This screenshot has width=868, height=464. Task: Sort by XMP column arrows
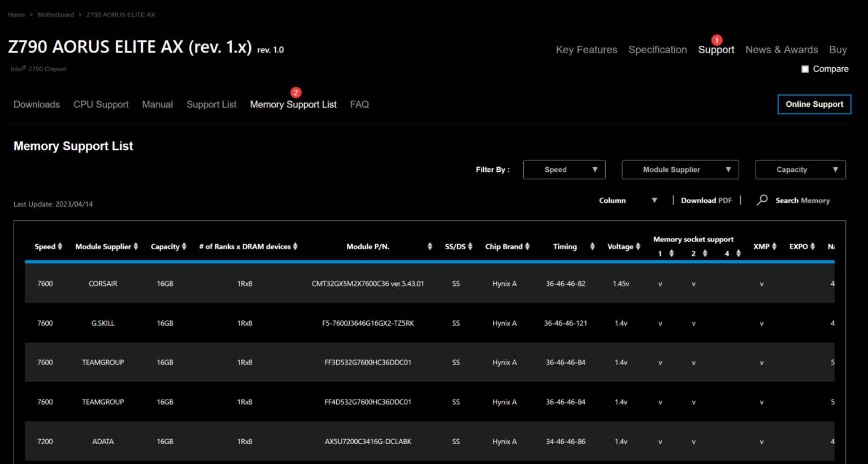tap(774, 246)
